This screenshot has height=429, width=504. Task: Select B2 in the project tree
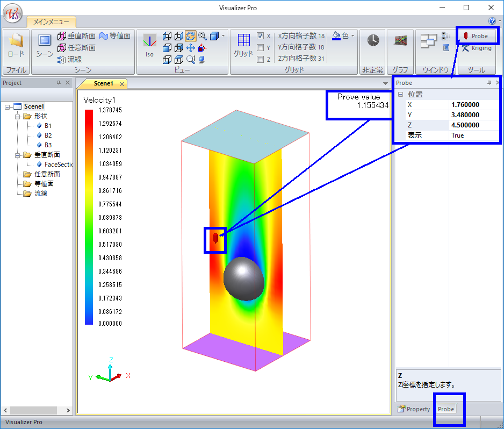pos(48,135)
